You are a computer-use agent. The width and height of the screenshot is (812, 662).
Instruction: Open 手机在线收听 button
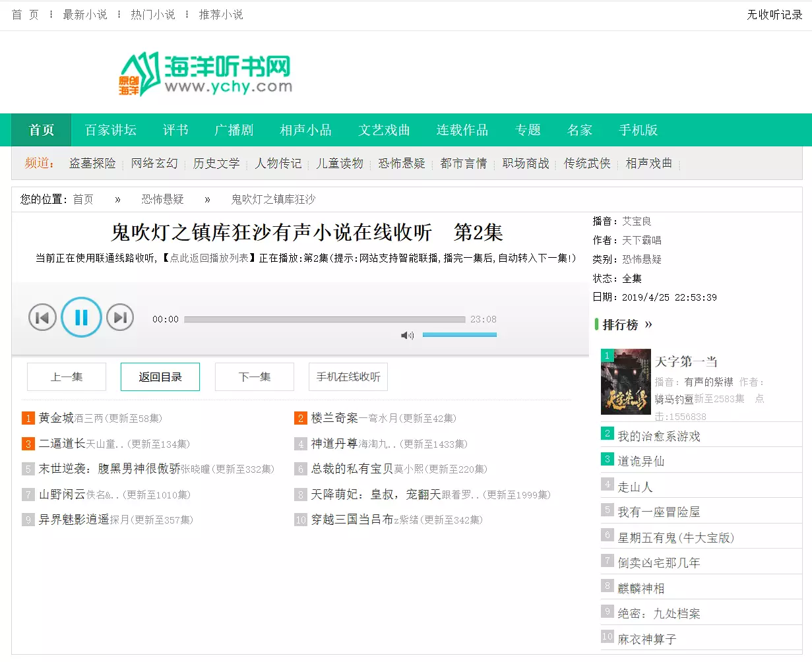[348, 377]
